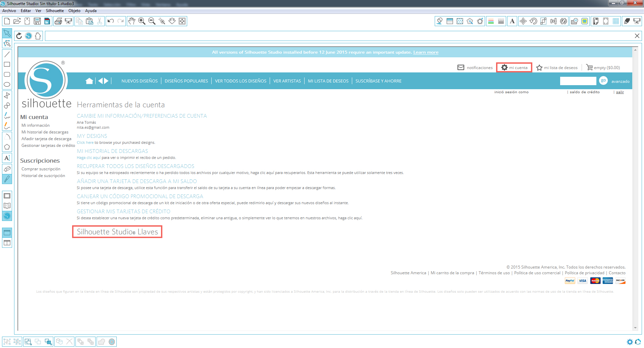Open the Archivo menu
Screen dimensions: 644x348
[9, 11]
